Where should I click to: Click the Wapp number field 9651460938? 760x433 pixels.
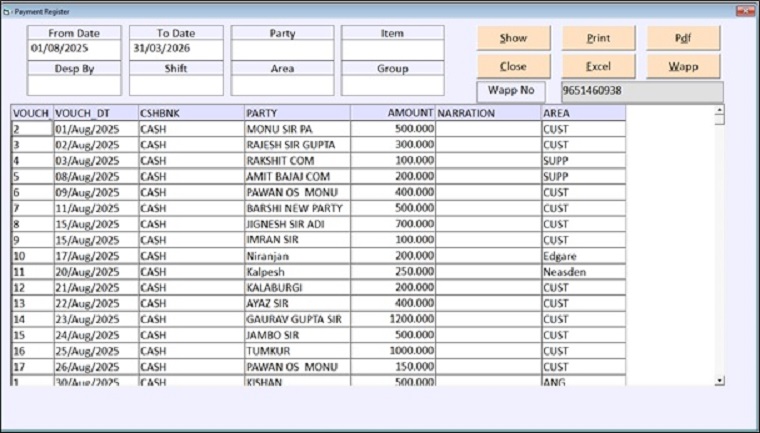tap(642, 91)
